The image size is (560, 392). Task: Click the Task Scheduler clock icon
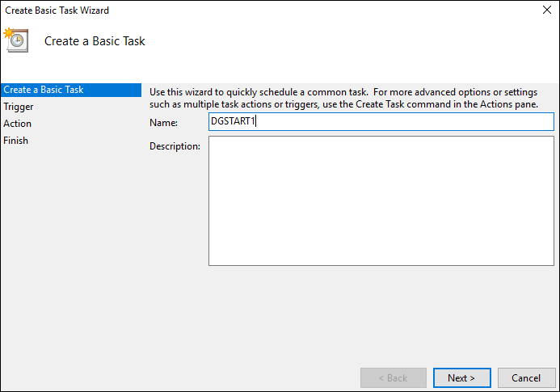[x=16, y=40]
